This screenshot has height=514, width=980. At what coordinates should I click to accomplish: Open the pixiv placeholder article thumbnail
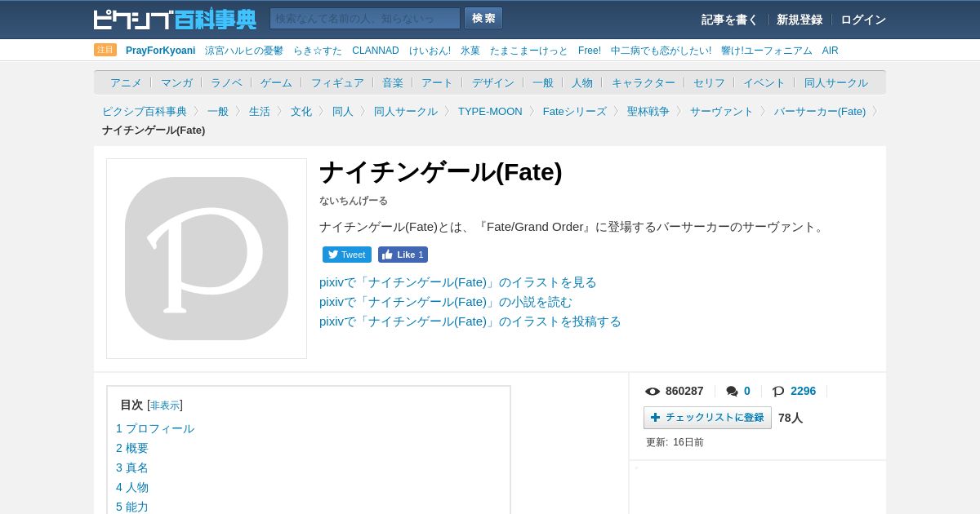(207, 259)
